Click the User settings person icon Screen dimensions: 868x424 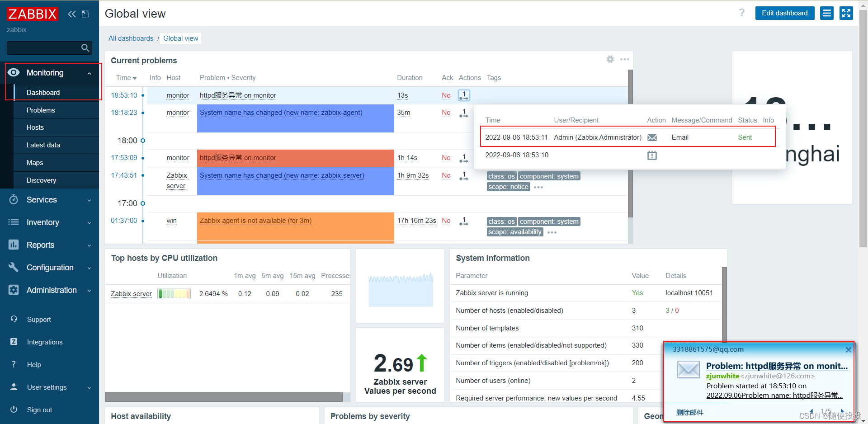(x=14, y=387)
